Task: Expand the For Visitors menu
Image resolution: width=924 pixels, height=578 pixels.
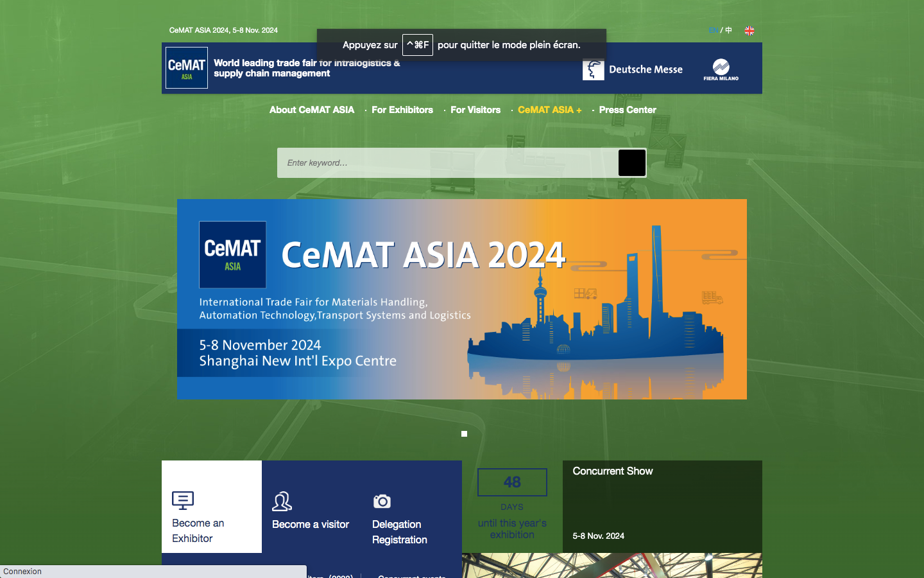Action: click(475, 110)
